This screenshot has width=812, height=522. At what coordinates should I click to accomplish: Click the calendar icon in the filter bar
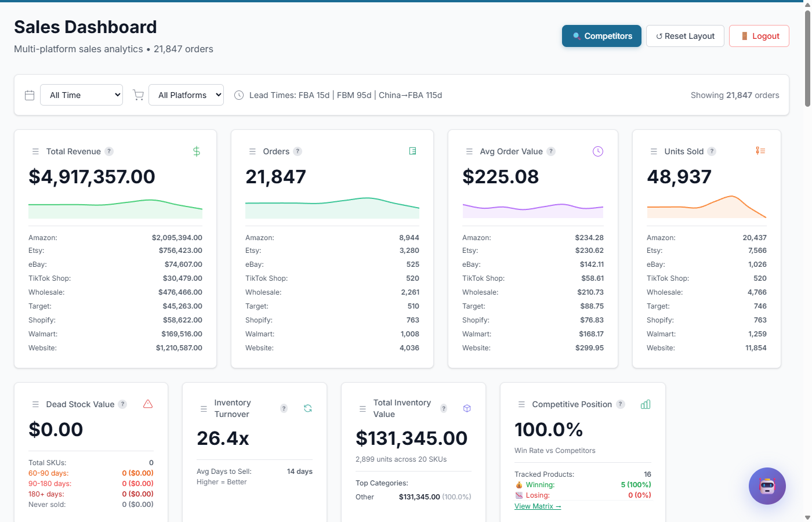[30, 95]
